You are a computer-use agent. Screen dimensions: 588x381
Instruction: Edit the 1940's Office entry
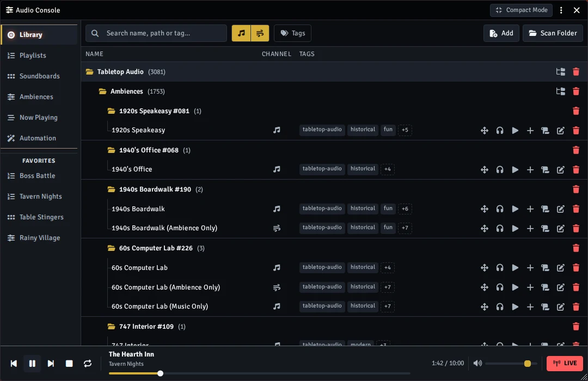[x=560, y=170]
